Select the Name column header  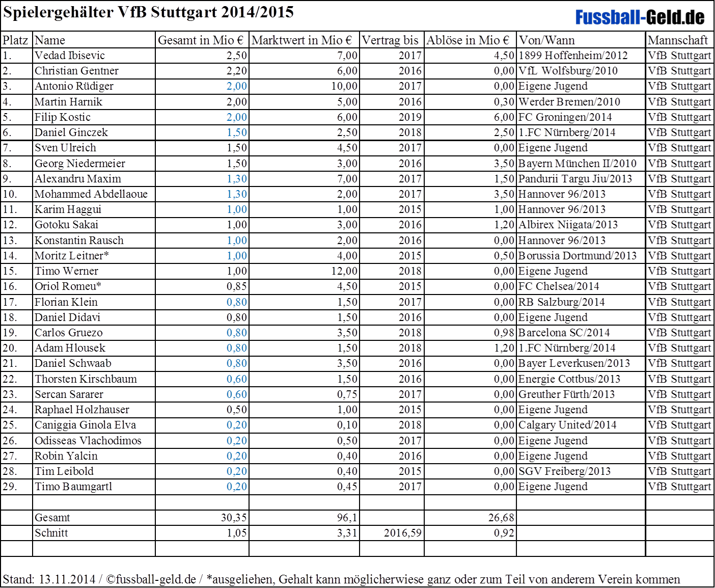[50, 40]
